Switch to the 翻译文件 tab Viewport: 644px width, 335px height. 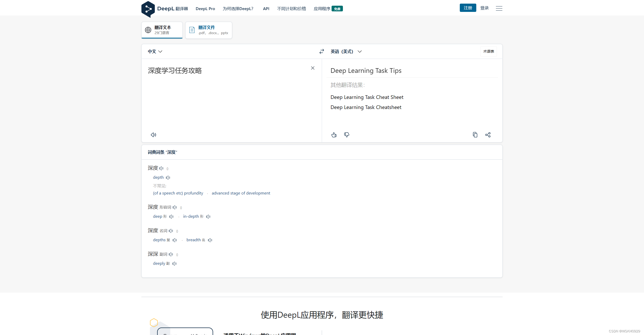[x=208, y=30]
